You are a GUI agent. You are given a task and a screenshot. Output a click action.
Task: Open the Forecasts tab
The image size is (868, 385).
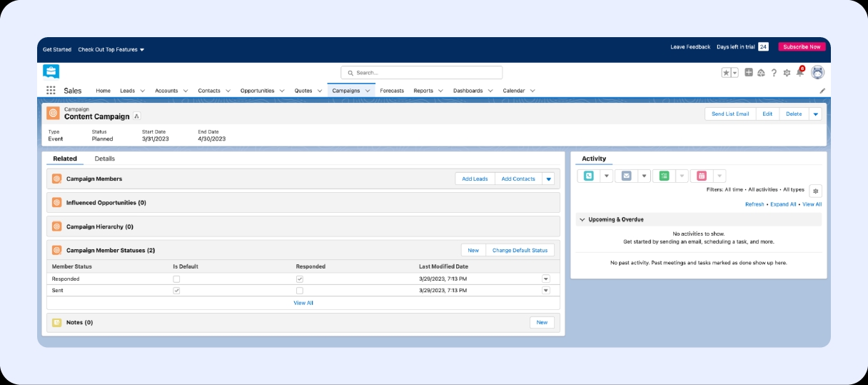pyautogui.click(x=392, y=91)
